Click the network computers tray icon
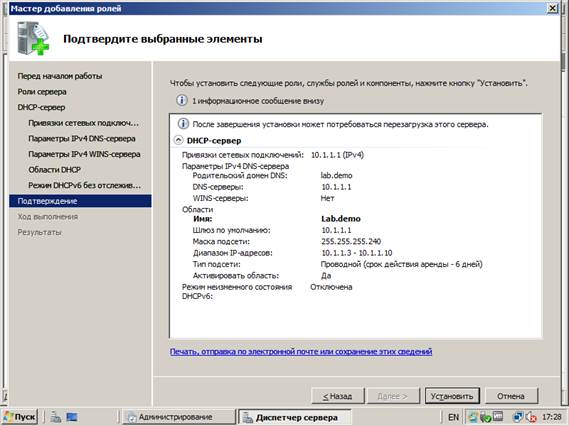 [x=518, y=417]
